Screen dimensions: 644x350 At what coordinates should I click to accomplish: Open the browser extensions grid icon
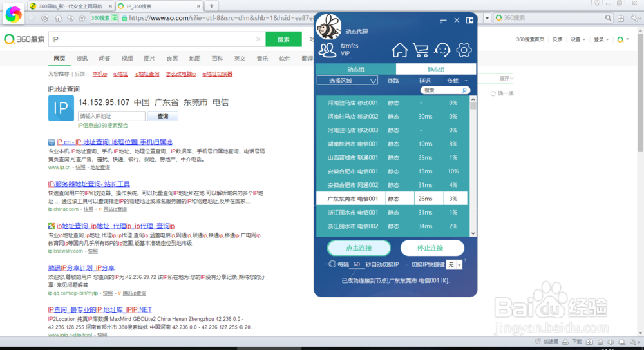[621, 18]
